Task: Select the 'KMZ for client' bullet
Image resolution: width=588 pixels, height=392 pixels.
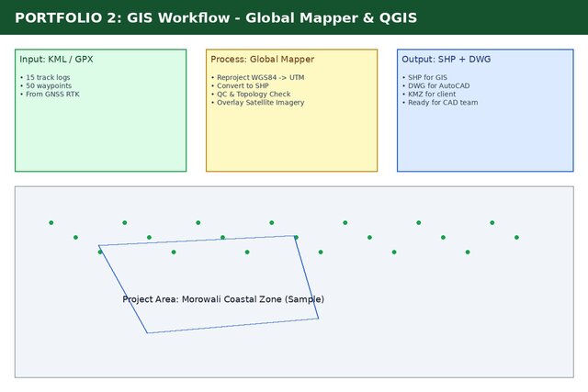Action: click(429, 94)
